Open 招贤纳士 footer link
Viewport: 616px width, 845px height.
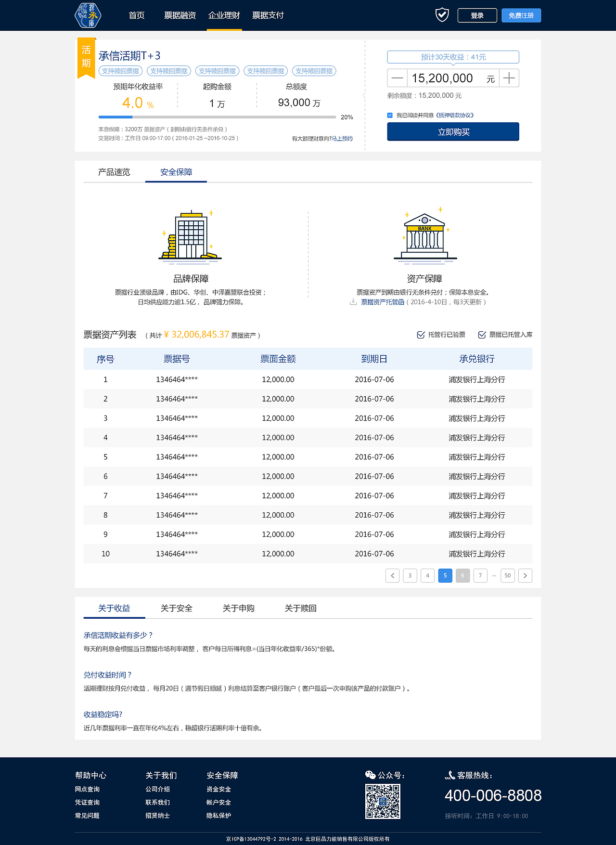(x=158, y=816)
